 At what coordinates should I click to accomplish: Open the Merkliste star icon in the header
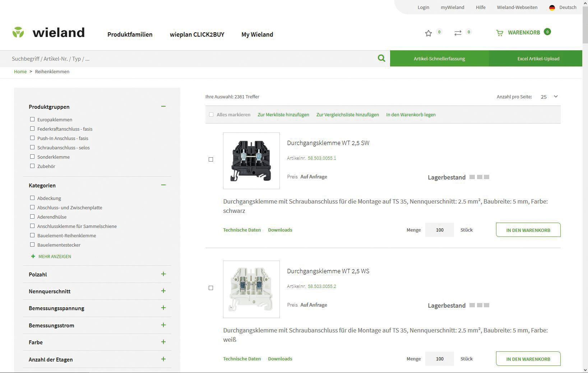click(428, 33)
